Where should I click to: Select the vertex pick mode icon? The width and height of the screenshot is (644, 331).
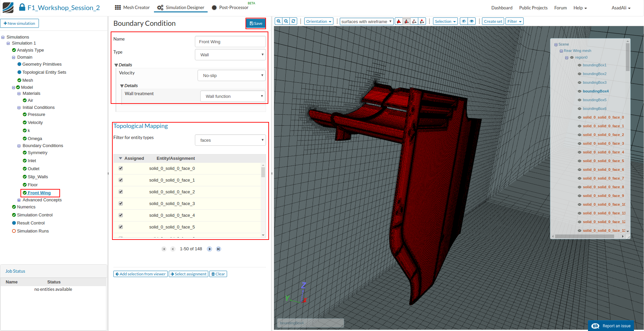(422, 21)
